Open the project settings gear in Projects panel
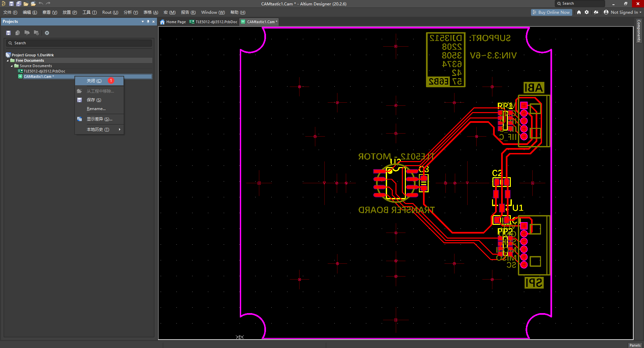Image resolution: width=644 pixels, height=348 pixels. 47,33
